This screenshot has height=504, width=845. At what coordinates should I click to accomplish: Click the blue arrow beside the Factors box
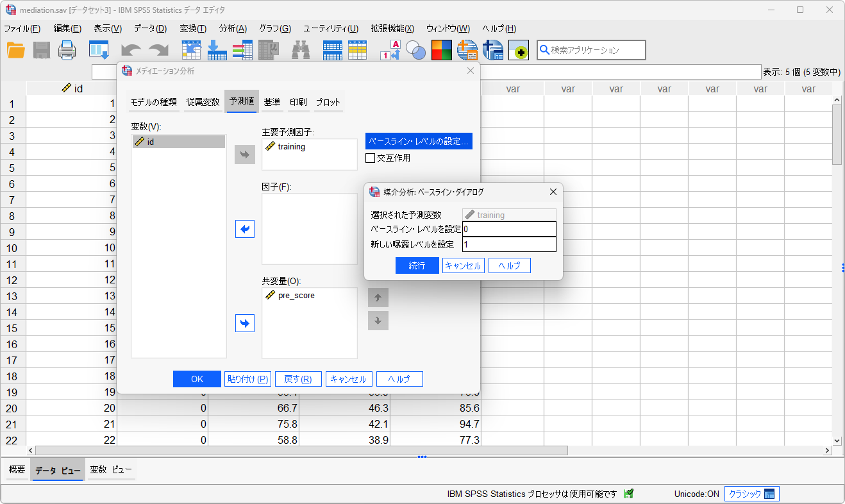(x=245, y=229)
